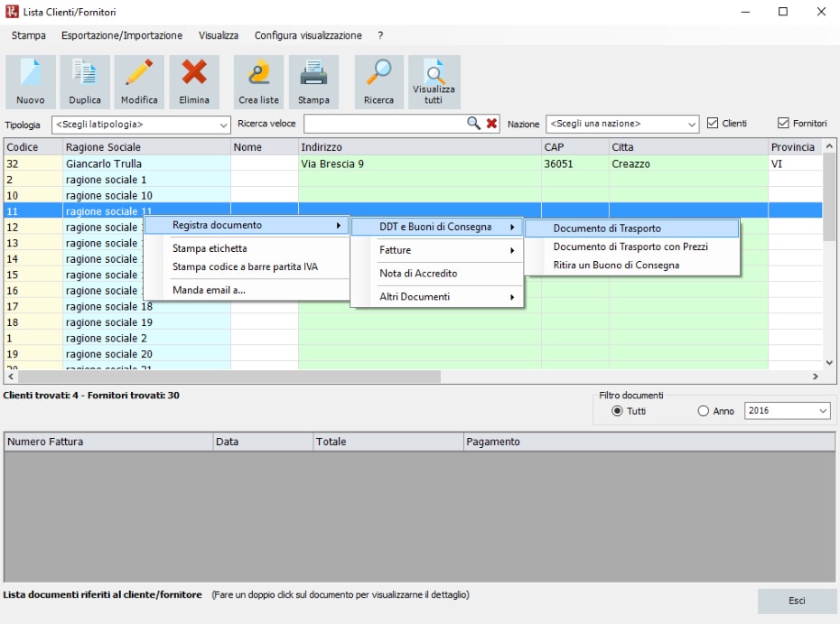This screenshot has width=840, height=624.
Task: Click Citta column header
Action: 688,147
